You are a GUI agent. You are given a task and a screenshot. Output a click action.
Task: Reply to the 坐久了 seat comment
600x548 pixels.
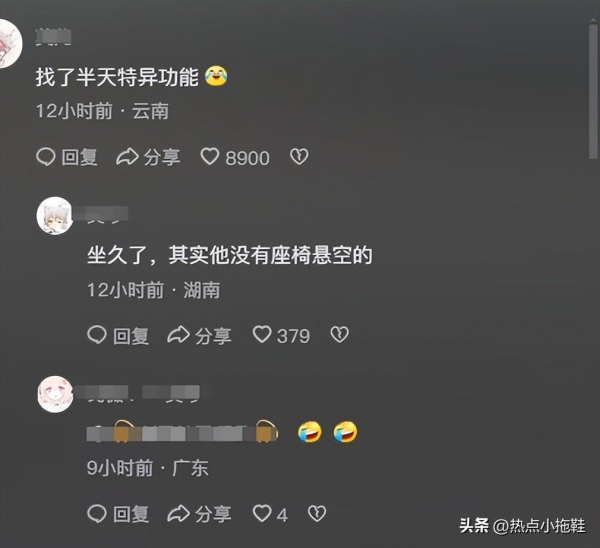click(x=118, y=335)
